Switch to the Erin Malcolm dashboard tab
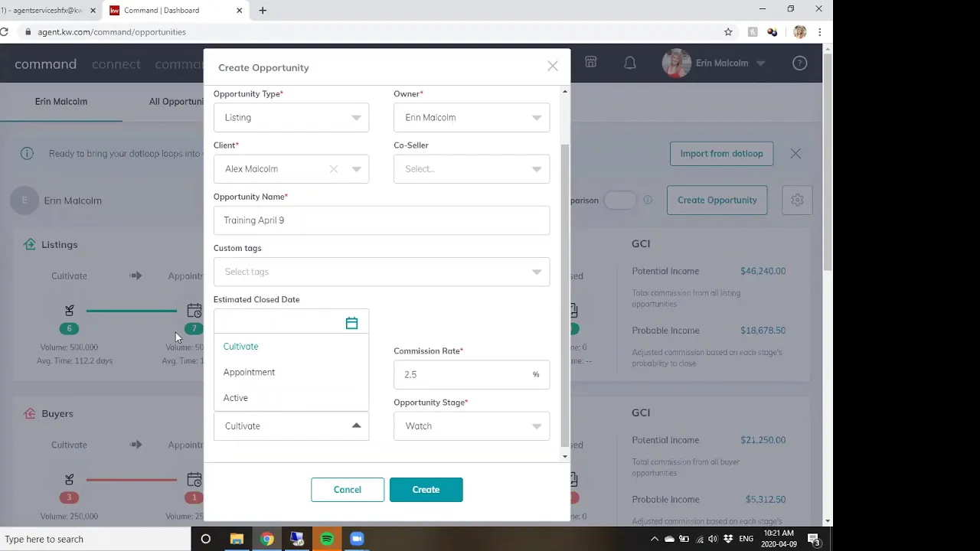 pyautogui.click(x=61, y=102)
